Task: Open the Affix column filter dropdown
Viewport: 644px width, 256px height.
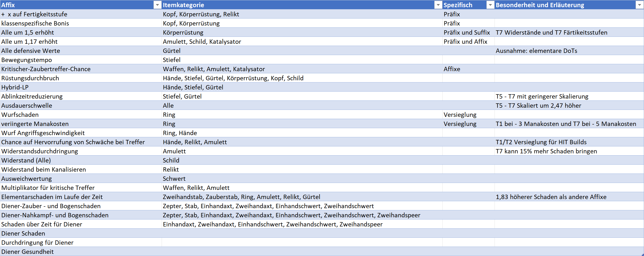Action: point(157,5)
